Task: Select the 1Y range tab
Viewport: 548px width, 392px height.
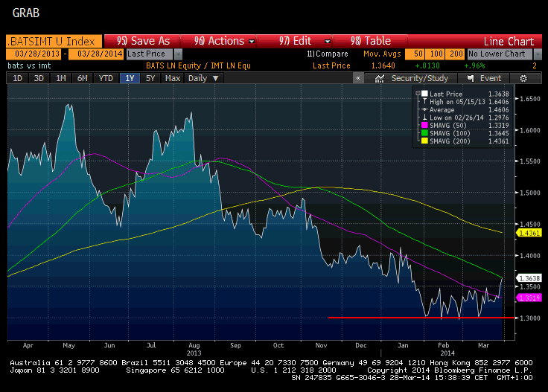Action: coord(130,78)
